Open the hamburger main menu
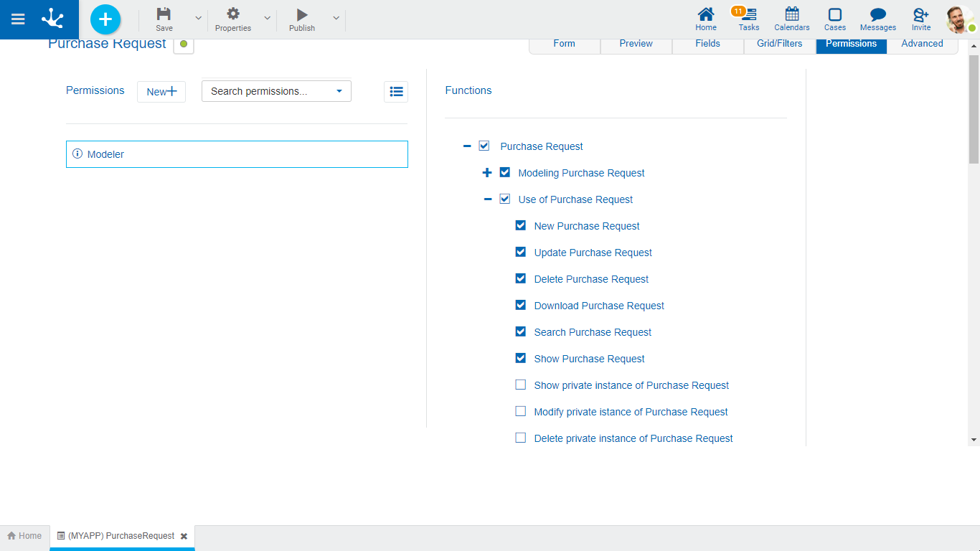Viewport: 980px width, 551px height. (18, 19)
